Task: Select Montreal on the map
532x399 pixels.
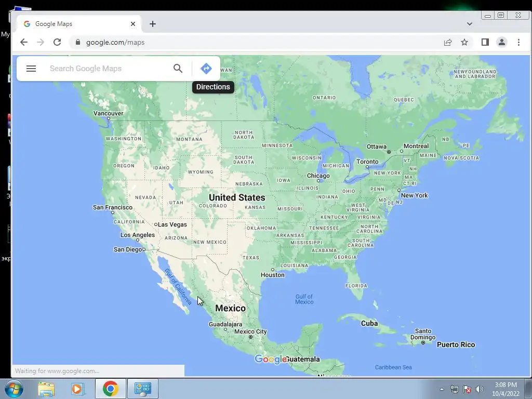Action: pyautogui.click(x=416, y=146)
